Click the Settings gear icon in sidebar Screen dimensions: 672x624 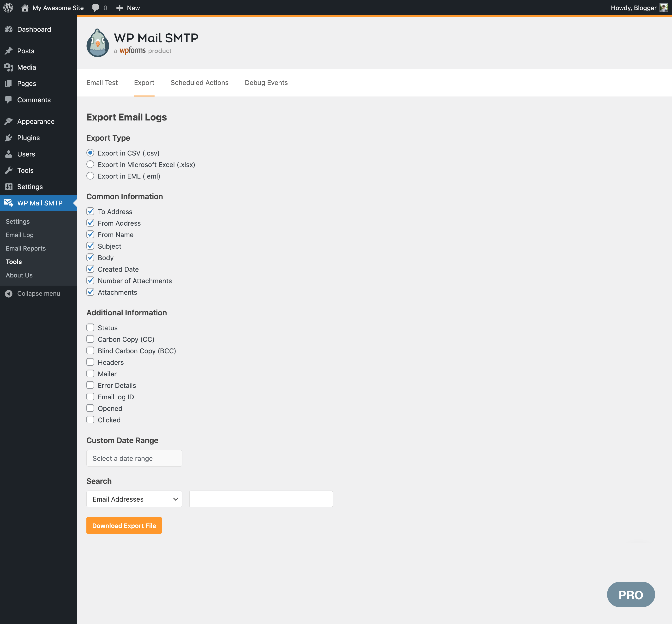click(9, 186)
